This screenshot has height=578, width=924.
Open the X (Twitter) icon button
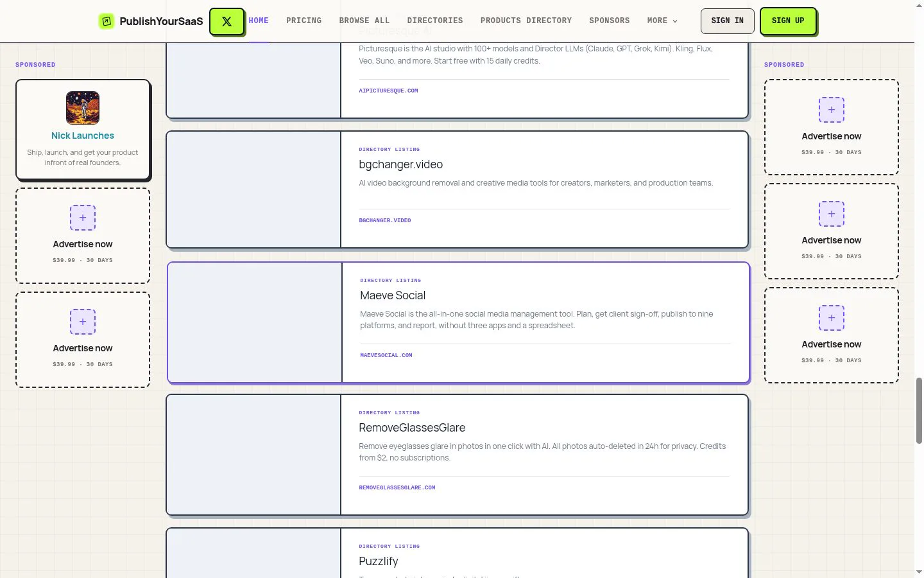pyautogui.click(x=227, y=21)
